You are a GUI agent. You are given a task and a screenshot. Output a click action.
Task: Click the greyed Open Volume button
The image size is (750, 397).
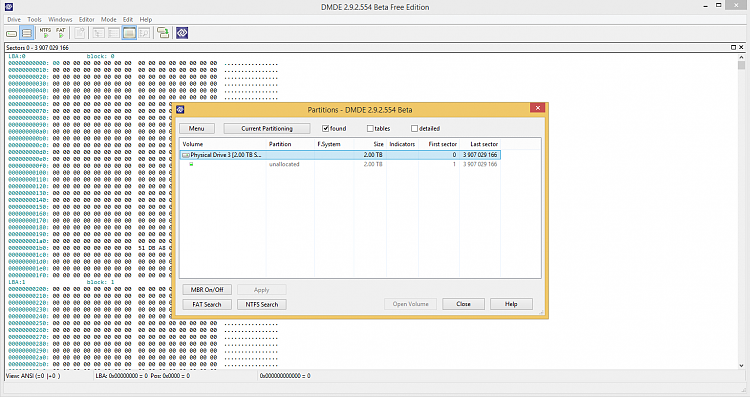click(x=410, y=304)
